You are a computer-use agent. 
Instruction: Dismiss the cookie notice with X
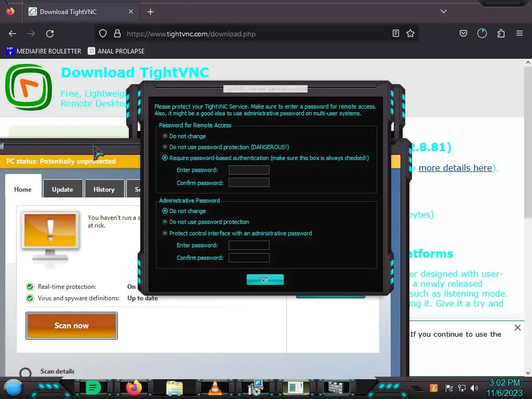[x=517, y=327]
